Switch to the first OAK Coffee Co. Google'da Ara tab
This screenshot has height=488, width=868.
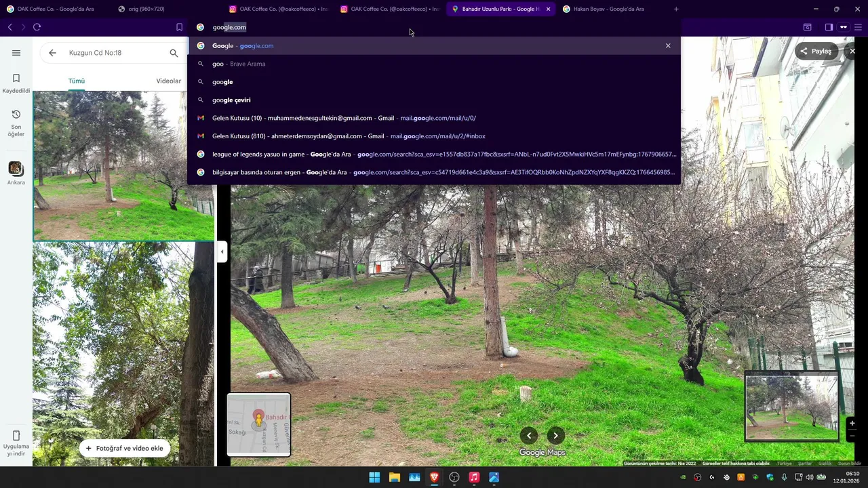coord(56,9)
